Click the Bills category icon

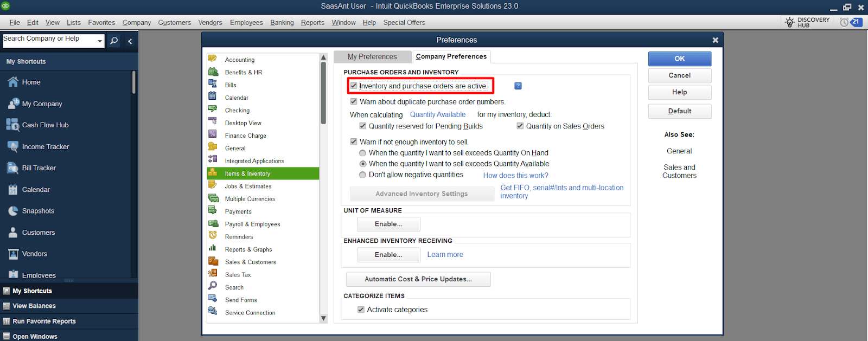click(213, 83)
